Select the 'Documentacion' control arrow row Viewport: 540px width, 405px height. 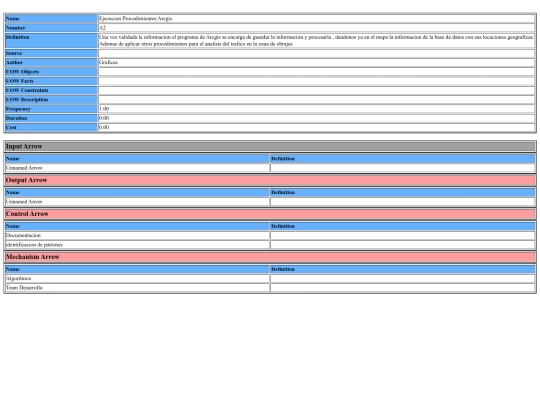click(x=137, y=236)
